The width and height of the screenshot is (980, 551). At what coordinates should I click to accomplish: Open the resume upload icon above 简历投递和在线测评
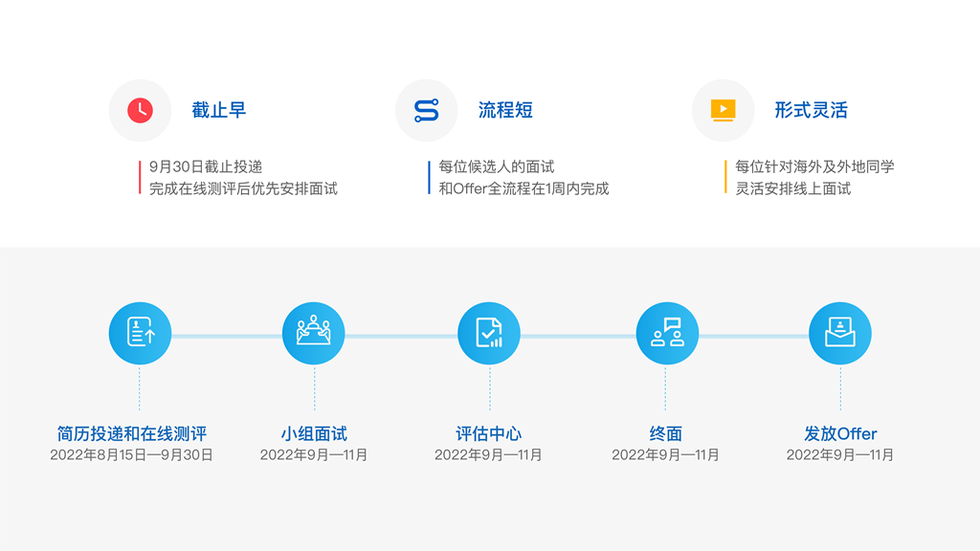click(x=140, y=332)
